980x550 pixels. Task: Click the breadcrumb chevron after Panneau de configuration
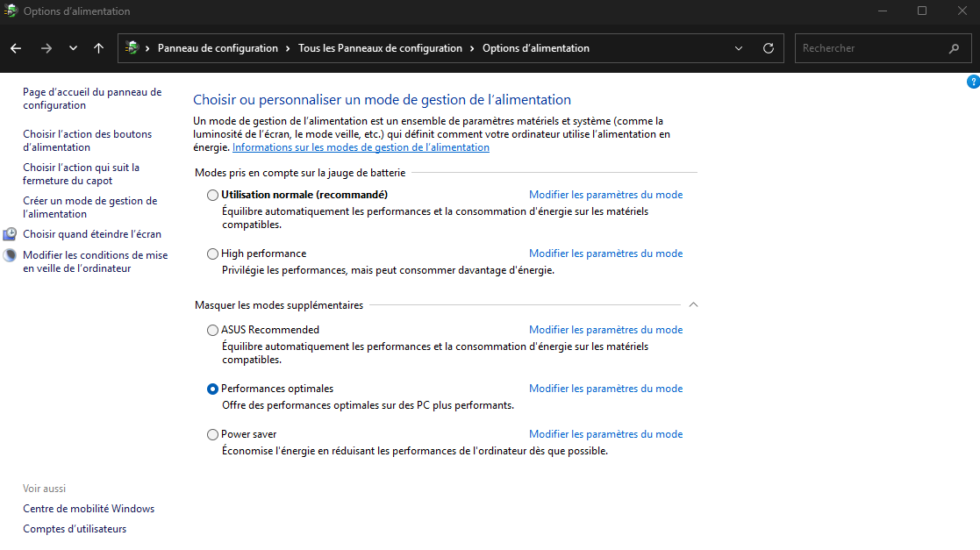tap(288, 48)
